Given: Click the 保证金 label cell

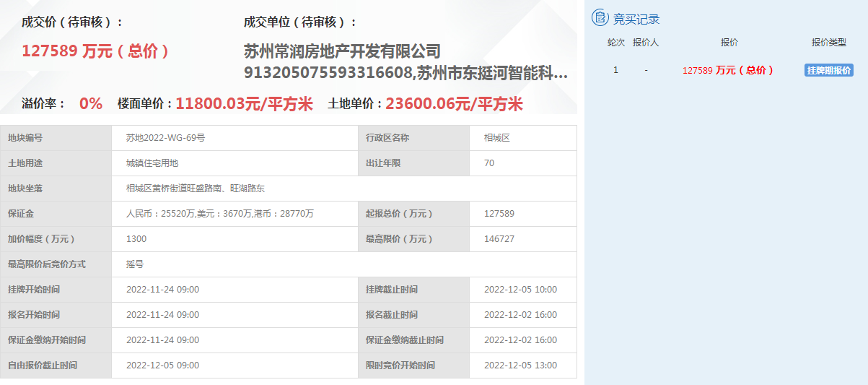Looking at the screenshot, I should pos(56,214).
